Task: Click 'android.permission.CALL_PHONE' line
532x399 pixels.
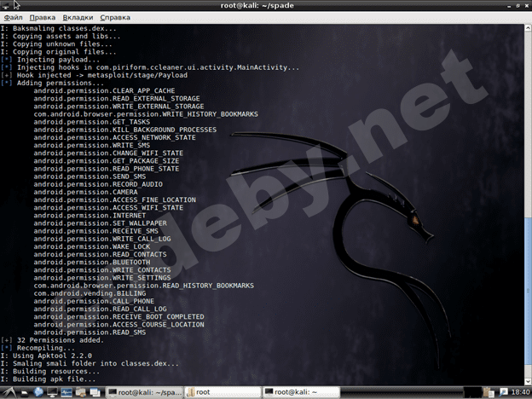Action: (94, 301)
